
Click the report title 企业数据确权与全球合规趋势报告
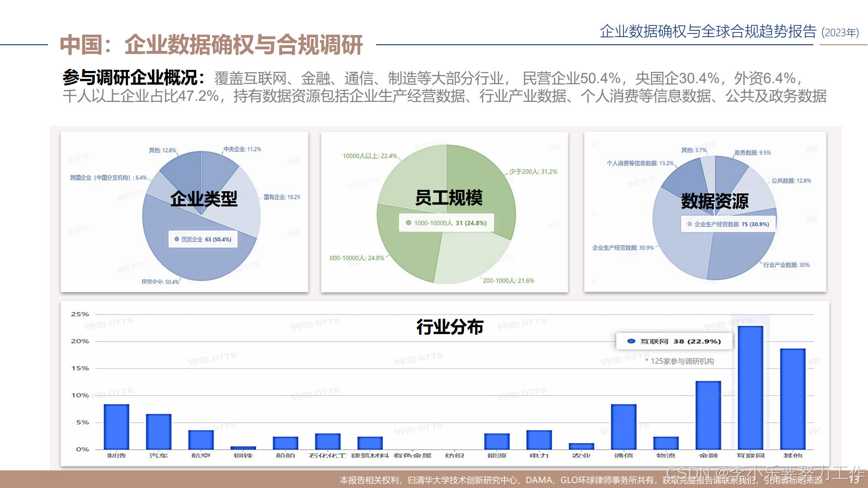[x=708, y=31]
